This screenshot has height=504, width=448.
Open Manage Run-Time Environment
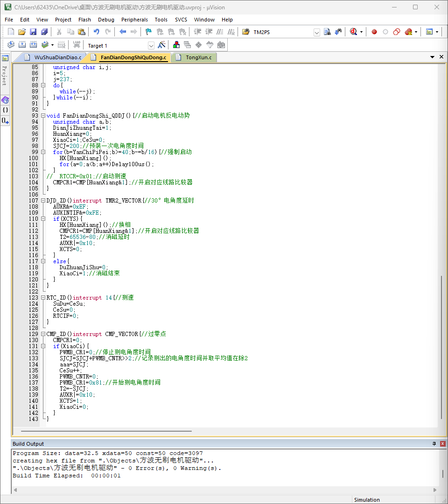pos(199,45)
